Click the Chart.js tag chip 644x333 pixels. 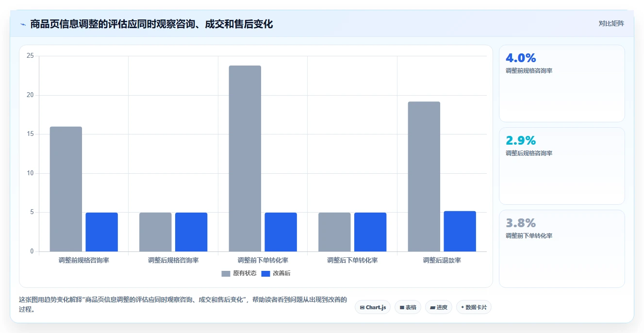[373, 307]
